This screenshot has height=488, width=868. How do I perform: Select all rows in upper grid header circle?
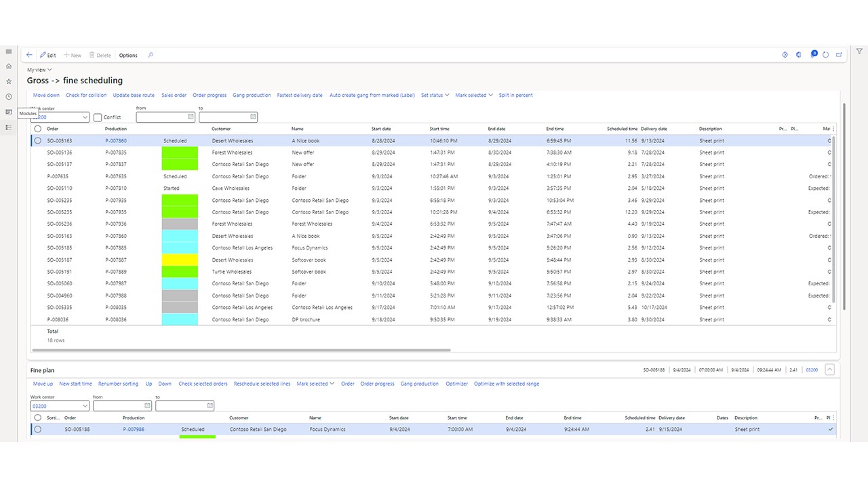pos(38,129)
